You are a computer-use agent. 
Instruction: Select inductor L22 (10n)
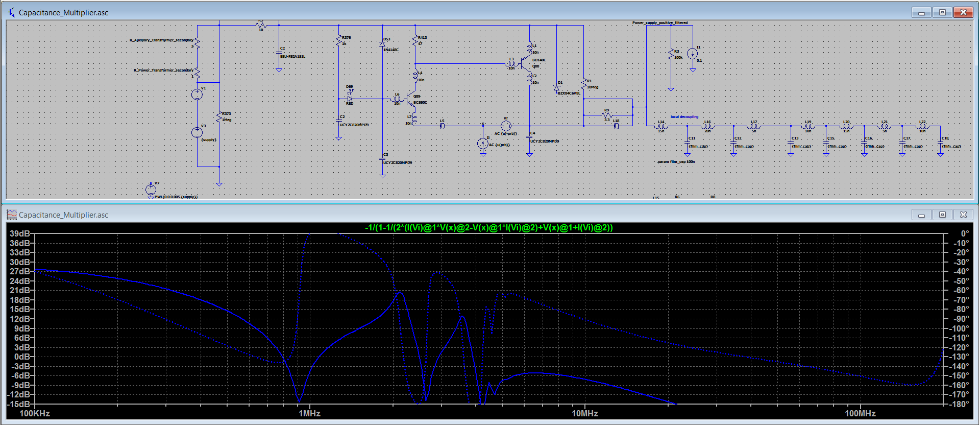click(922, 126)
